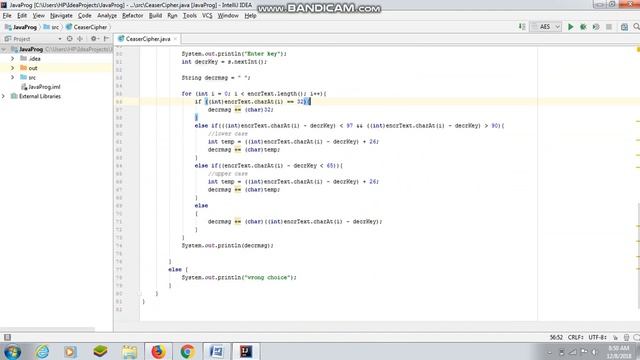640x360 pixels.
Task: Open the Analyze menu
Action: [x=107, y=16]
